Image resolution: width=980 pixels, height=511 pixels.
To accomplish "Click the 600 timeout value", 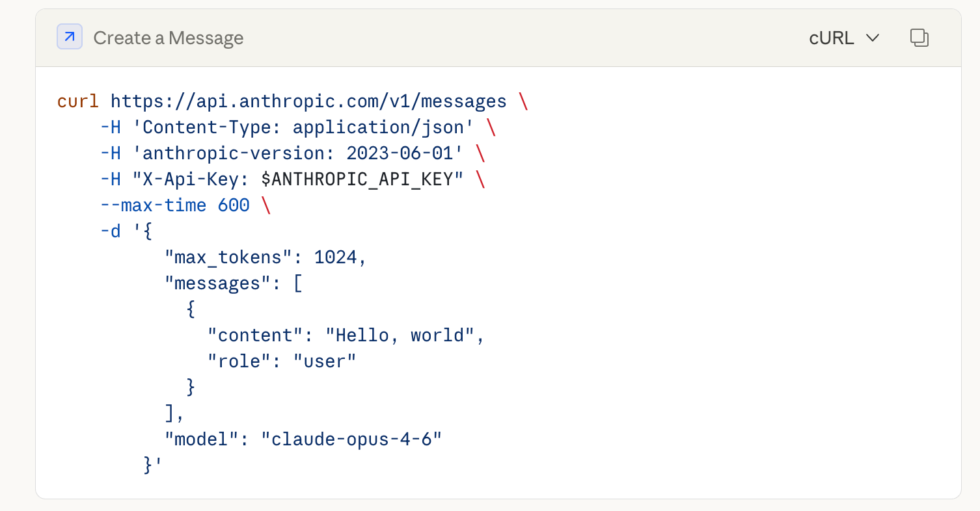I will [234, 205].
